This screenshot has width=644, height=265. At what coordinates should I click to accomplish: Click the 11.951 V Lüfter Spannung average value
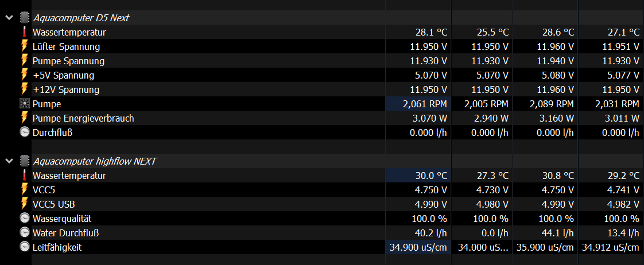[621, 47]
